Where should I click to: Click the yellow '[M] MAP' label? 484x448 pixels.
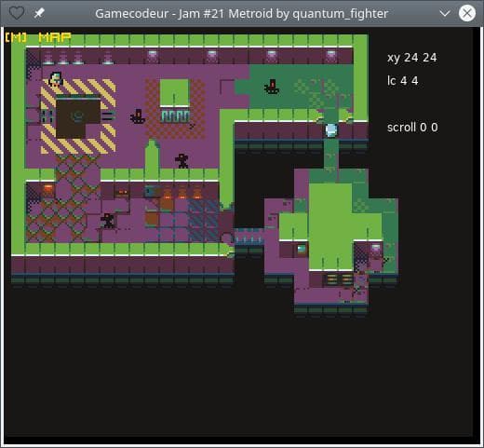pos(38,37)
